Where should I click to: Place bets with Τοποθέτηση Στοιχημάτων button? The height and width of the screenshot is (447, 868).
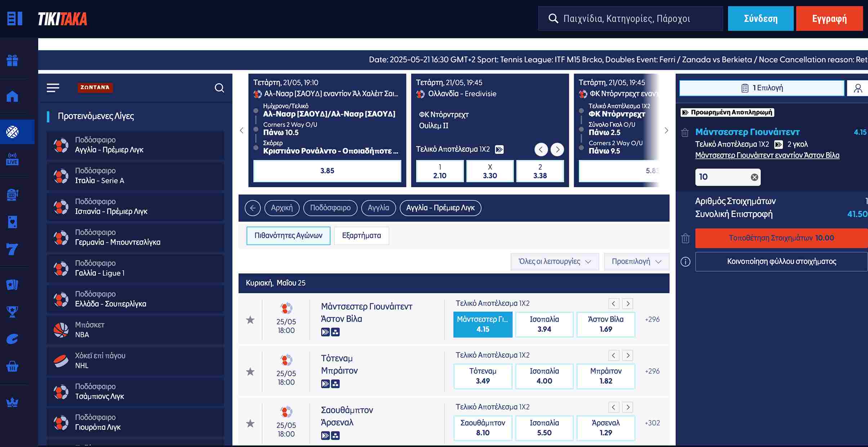(x=782, y=238)
